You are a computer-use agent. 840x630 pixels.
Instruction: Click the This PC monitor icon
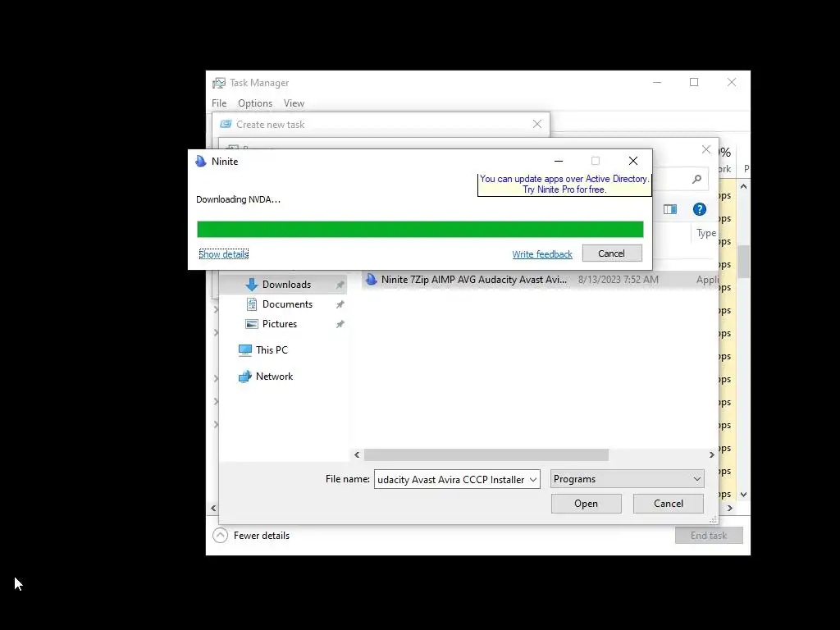click(x=244, y=350)
